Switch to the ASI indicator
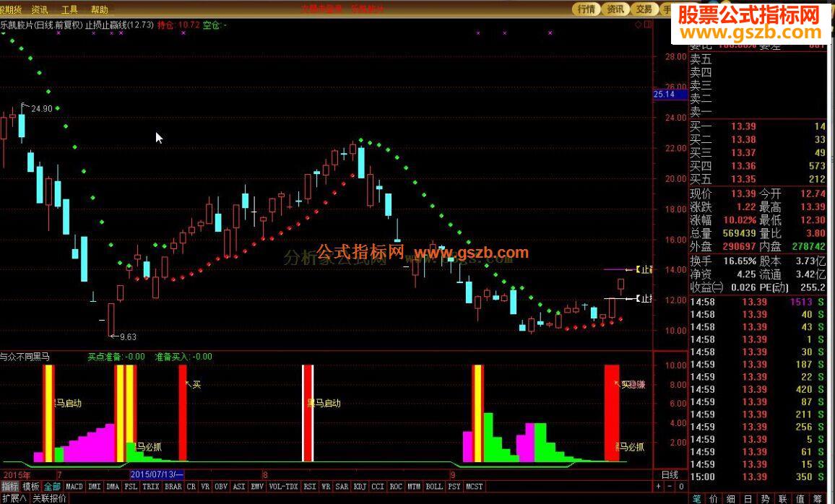The image size is (835, 504). pyautogui.click(x=239, y=487)
